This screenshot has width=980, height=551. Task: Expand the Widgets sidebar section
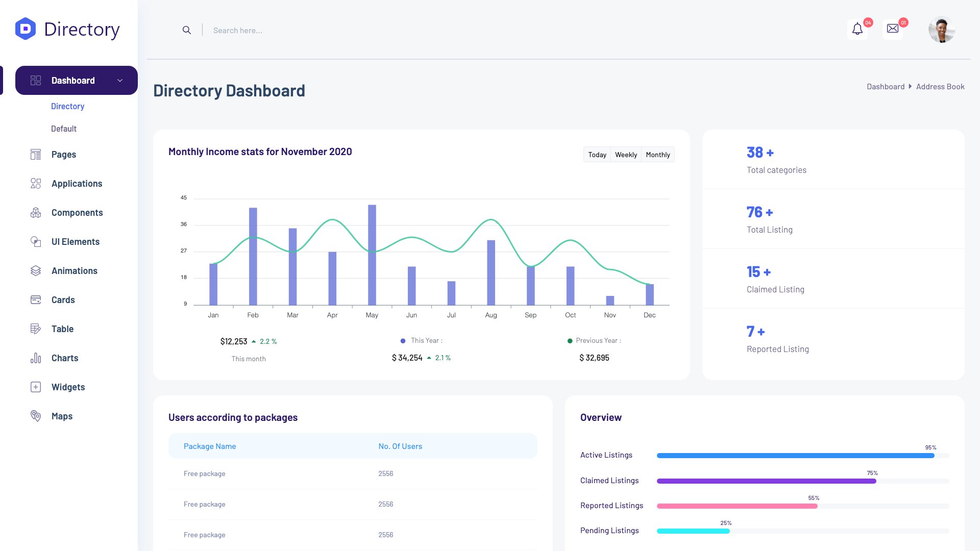[68, 387]
